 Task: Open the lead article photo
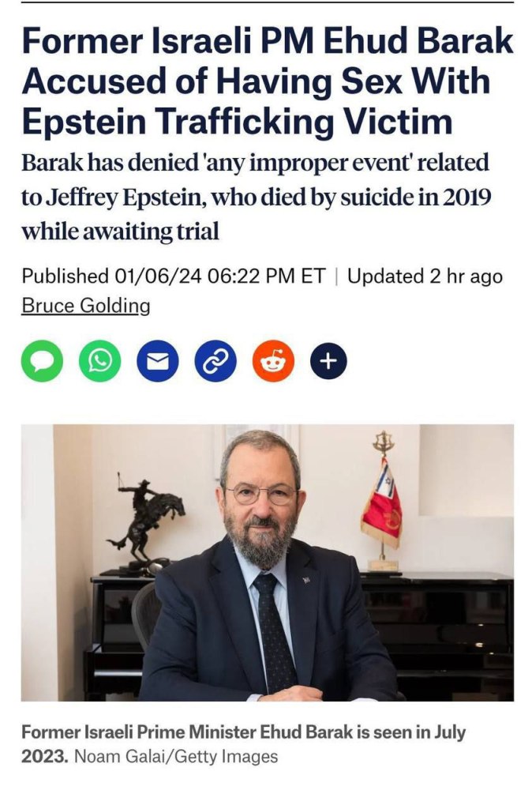[267, 563]
